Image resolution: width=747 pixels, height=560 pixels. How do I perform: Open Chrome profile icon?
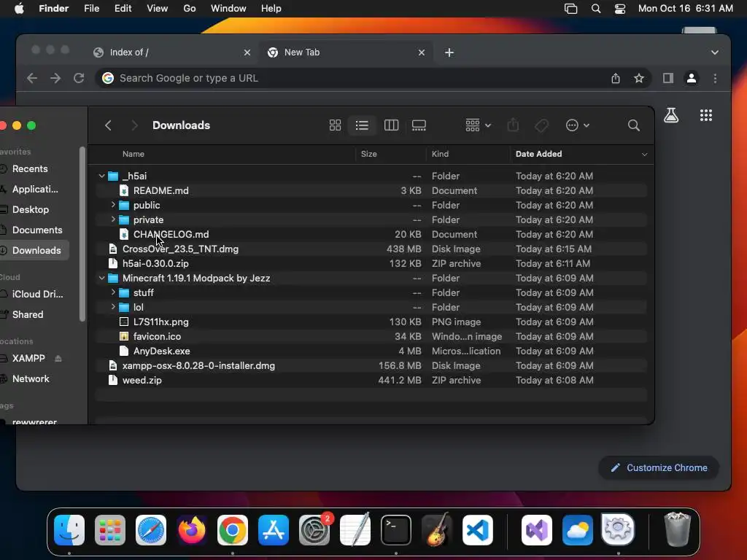692,78
